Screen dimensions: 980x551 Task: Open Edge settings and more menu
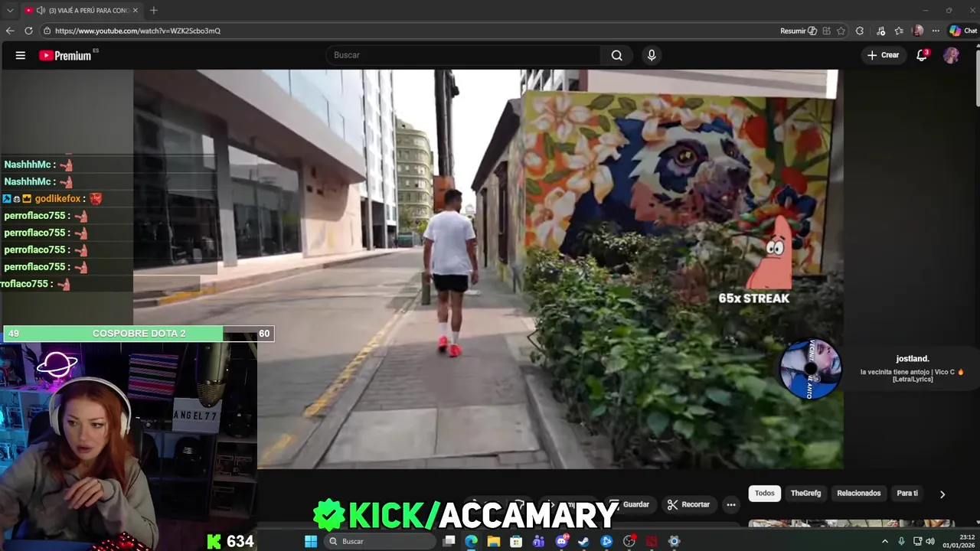[x=936, y=31]
